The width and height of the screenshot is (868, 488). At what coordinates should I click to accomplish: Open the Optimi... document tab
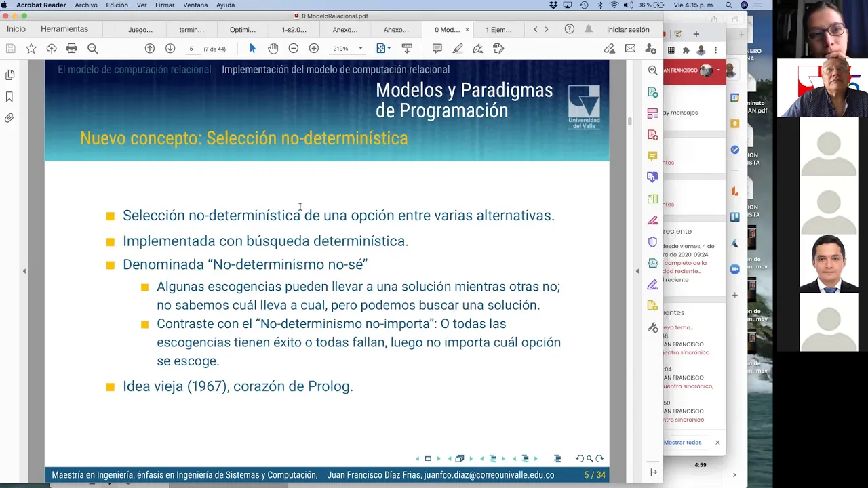pyautogui.click(x=243, y=30)
